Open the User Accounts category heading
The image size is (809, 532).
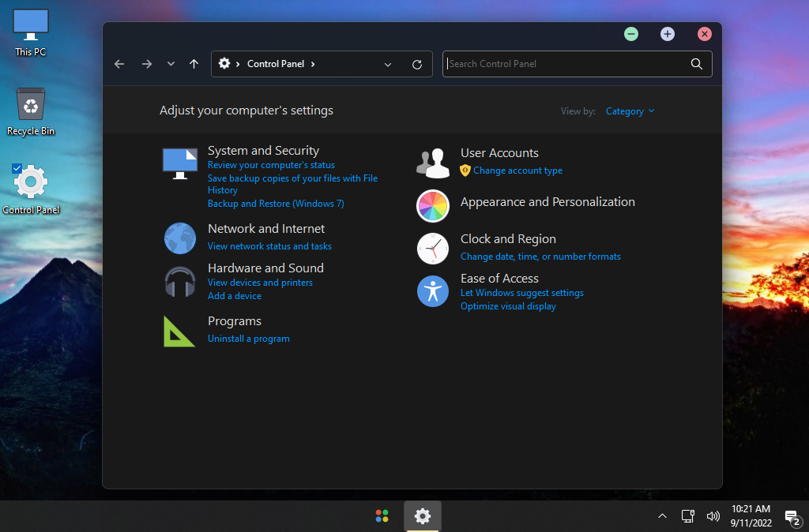point(499,153)
